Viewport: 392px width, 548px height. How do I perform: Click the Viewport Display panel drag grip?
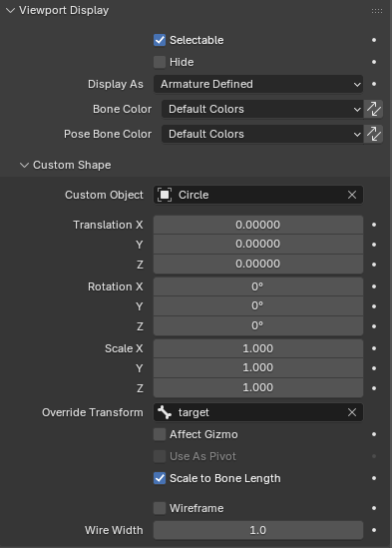pyautogui.click(x=377, y=11)
